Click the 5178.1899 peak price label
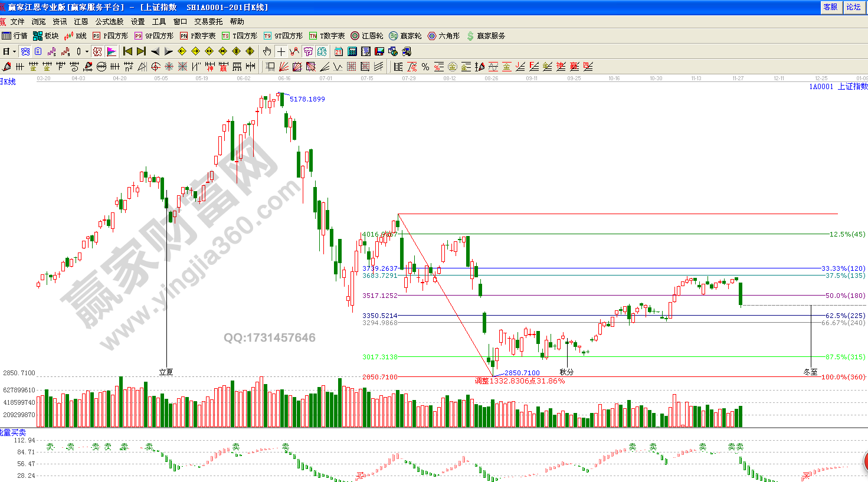This screenshot has height=482, width=868. click(x=307, y=99)
